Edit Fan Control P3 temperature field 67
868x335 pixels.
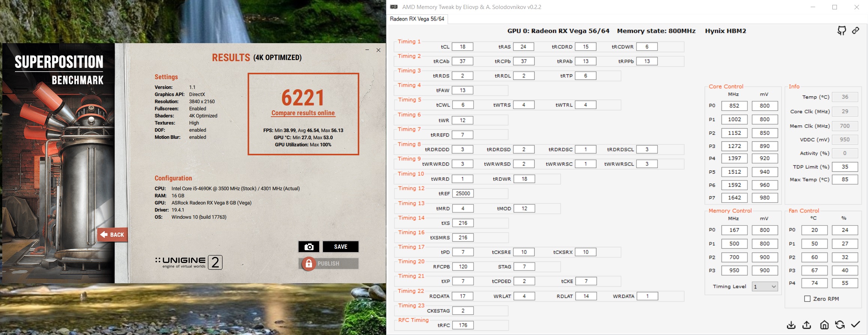[814, 270]
